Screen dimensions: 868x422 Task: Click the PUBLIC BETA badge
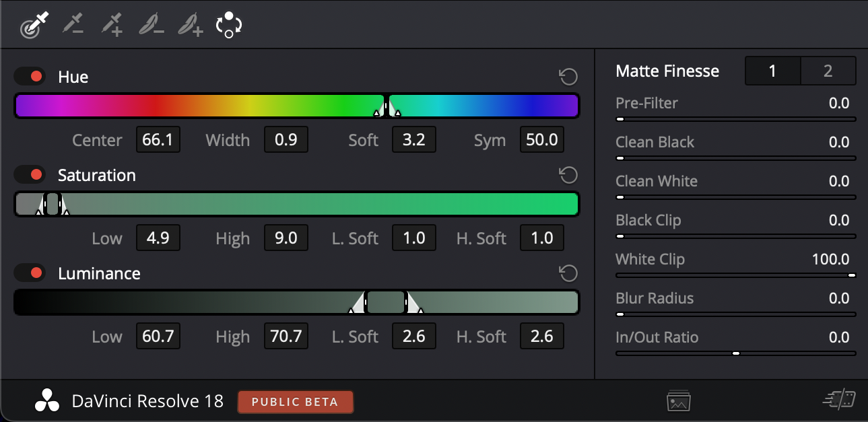(295, 402)
